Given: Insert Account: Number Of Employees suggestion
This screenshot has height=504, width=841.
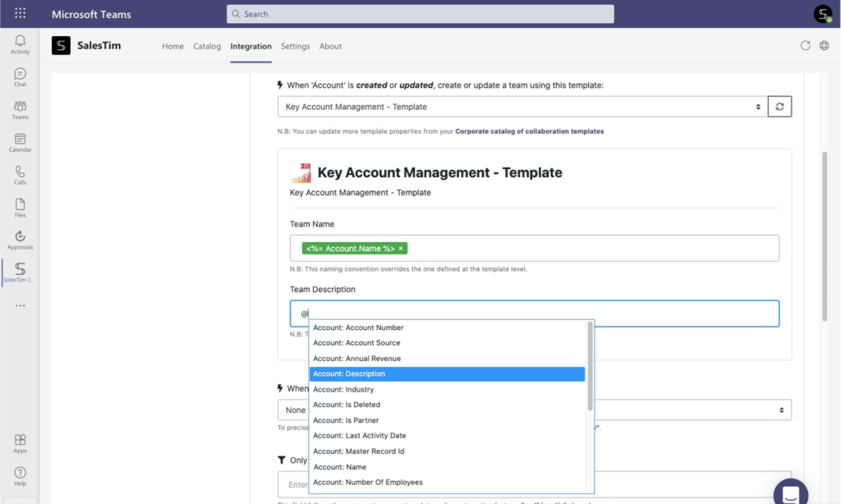Looking at the screenshot, I should pos(447,483).
